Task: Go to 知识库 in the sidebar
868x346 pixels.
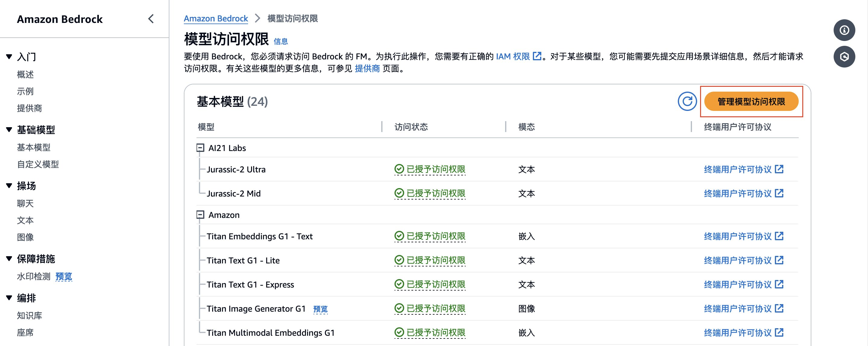Action: pos(30,315)
